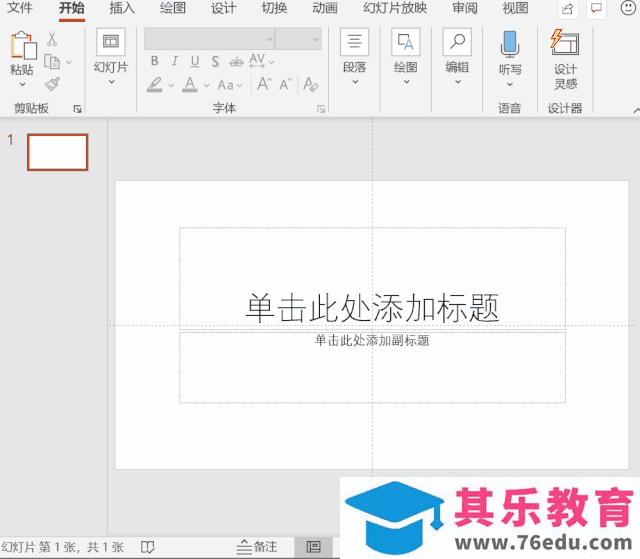Click the 幻灯片 new slide icon
The height and width of the screenshot is (559, 640).
point(111,42)
